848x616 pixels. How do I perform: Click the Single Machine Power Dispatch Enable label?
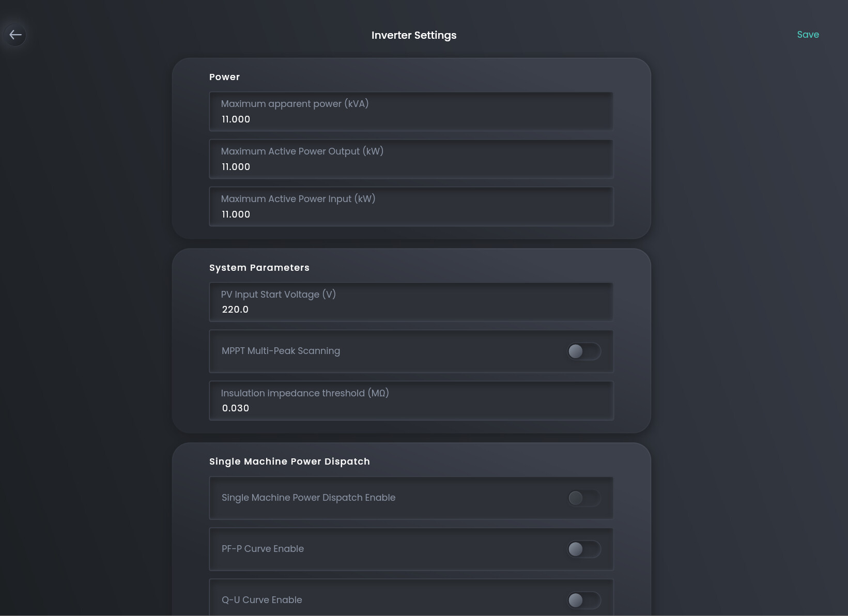(309, 498)
